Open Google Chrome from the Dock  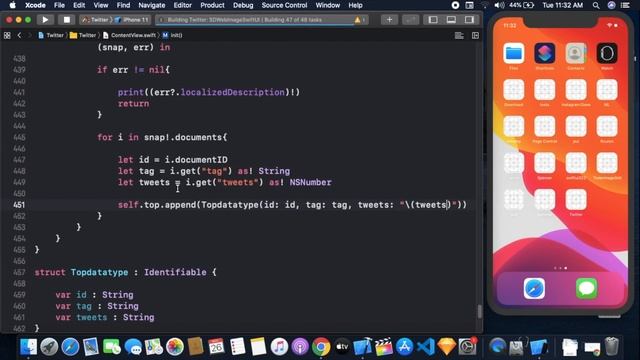click(321, 347)
